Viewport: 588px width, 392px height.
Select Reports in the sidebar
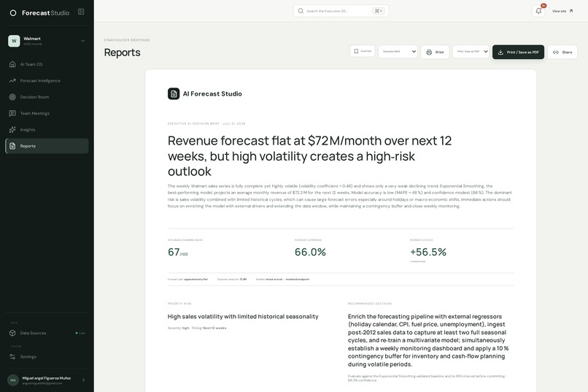47,146
